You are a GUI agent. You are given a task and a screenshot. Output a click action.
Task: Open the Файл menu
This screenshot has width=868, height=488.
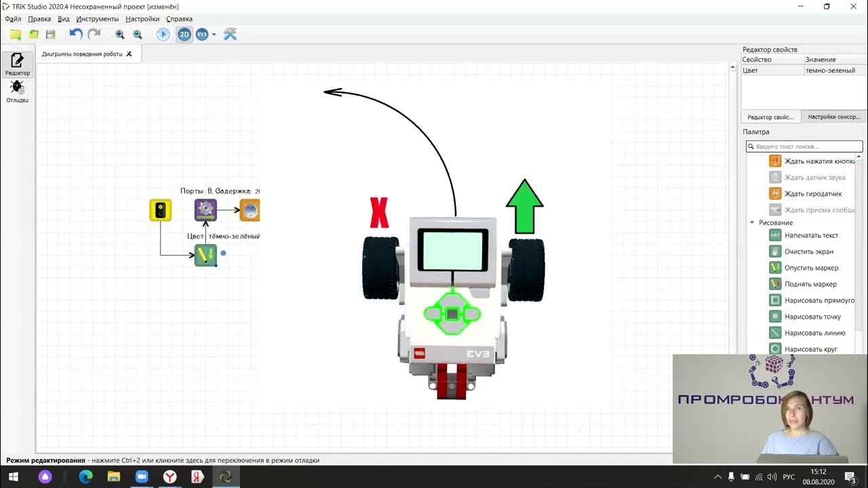pos(13,19)
